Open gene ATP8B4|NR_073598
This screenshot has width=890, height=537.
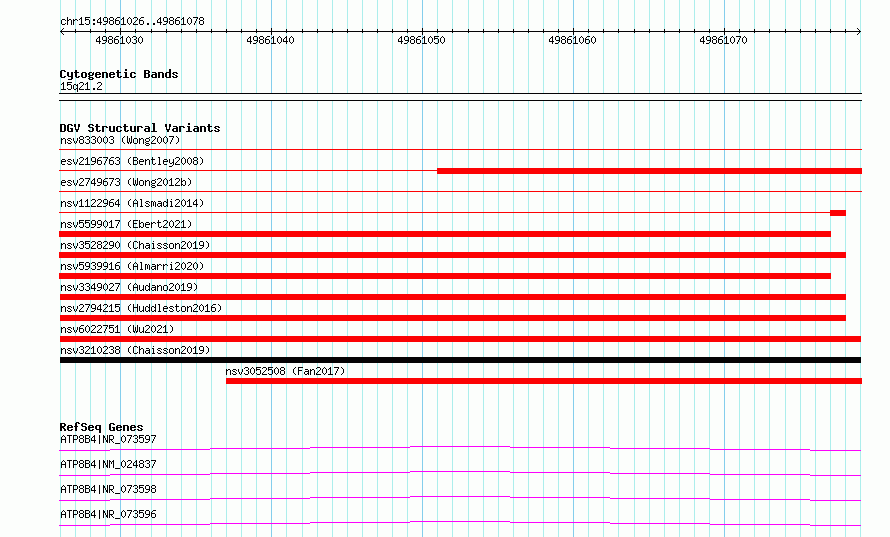click(108, 489)
